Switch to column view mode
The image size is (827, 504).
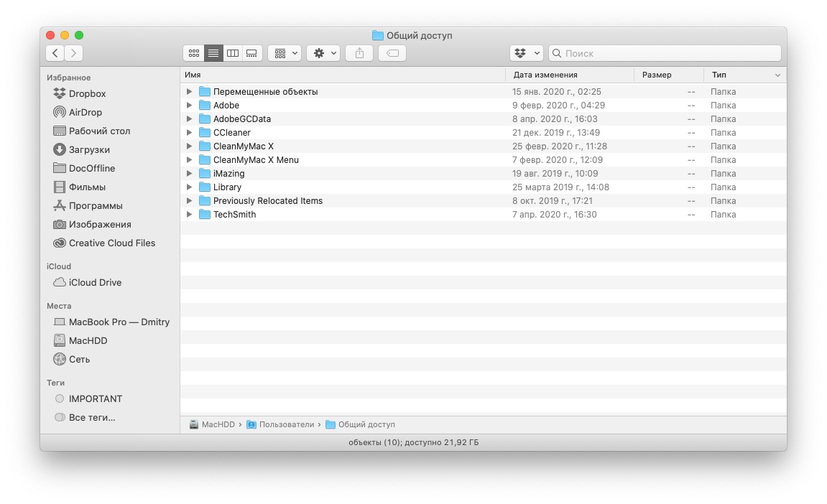232,52
